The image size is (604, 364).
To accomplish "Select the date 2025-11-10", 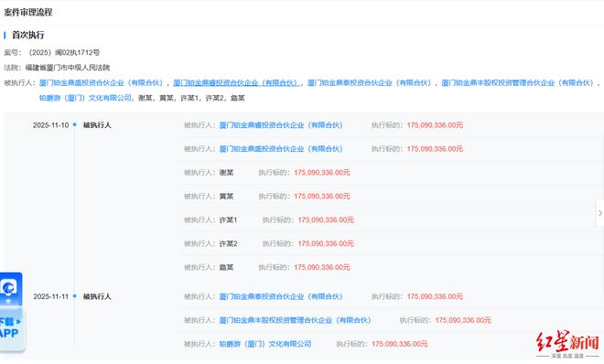I will coord(51,125).
